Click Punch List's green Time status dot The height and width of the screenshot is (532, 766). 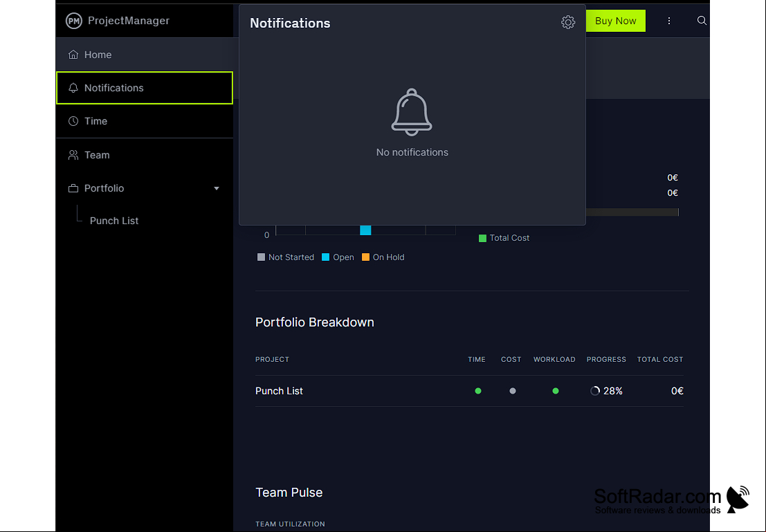click(x=477, y=391)
